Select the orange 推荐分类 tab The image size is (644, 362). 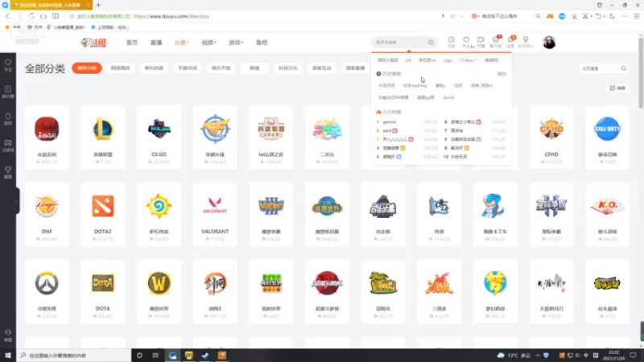point(87,68)
